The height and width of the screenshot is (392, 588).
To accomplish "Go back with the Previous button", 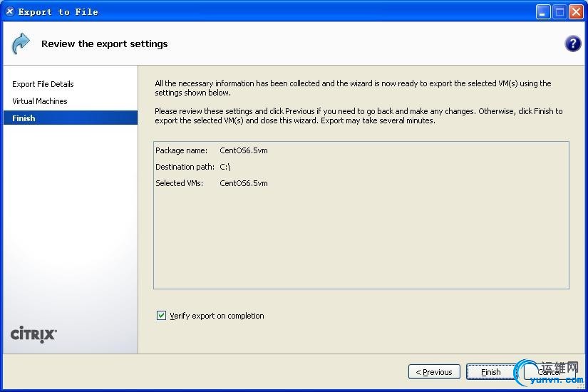I will (434, 372).
